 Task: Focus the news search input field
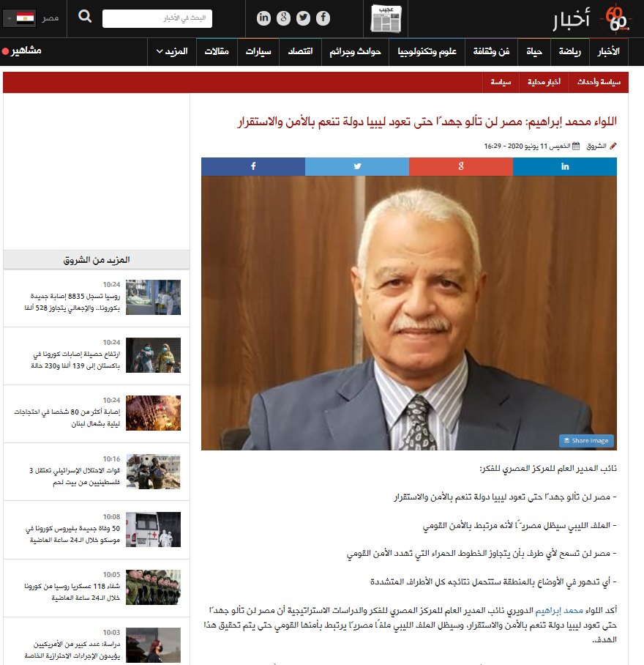click(157, 18)
